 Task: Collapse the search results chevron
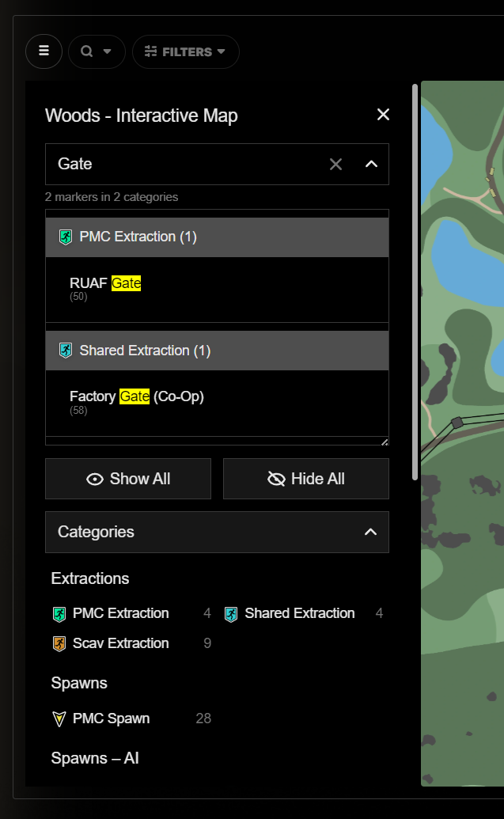(371, 164)
